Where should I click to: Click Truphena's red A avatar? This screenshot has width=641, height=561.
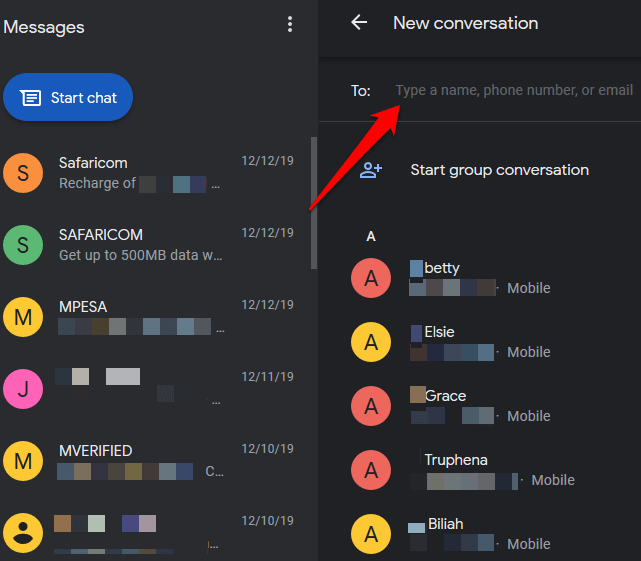(x=371, y=470)
